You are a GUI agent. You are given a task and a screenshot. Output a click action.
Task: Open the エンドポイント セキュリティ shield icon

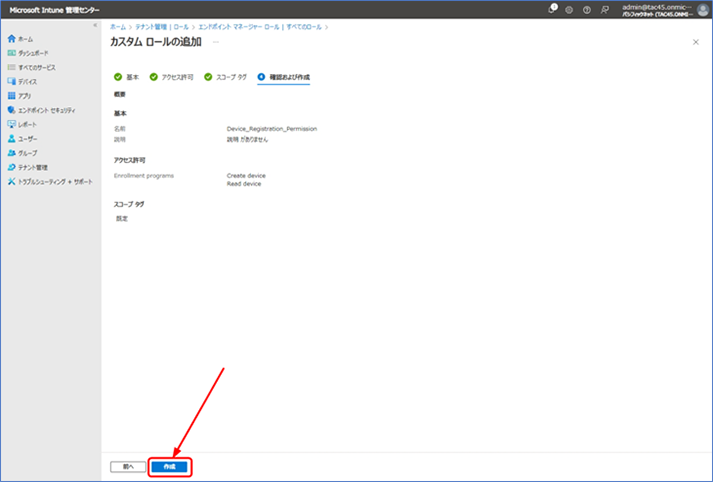pyautogui.click(x=12, y=110)
